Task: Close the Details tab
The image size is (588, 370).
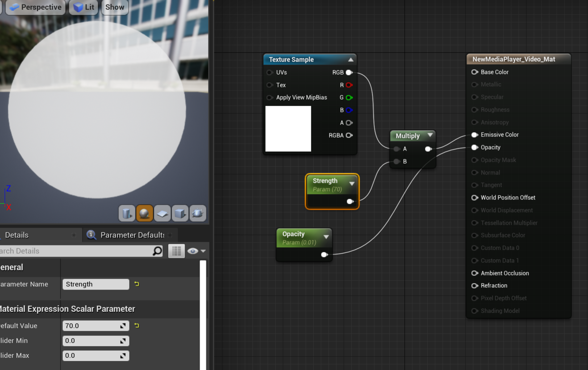Action: pyautogui.click(x=74, y=235)
